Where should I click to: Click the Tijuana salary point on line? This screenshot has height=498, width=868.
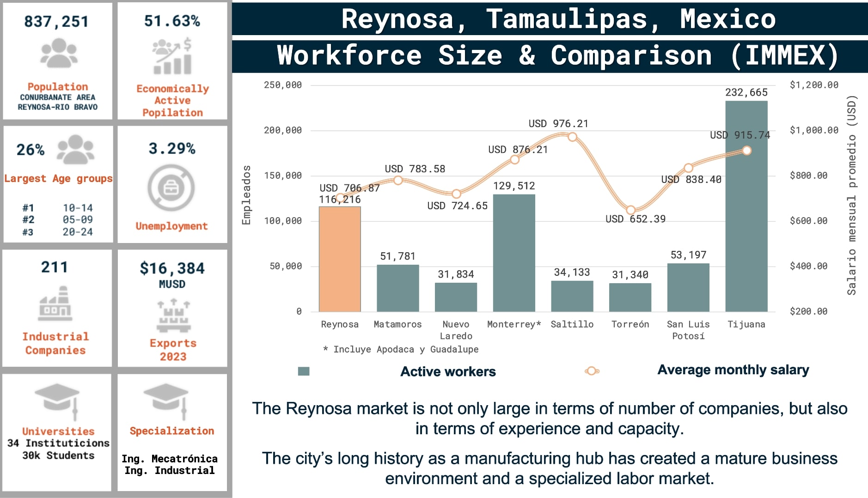pyautogui.click(x=747, y=151)
